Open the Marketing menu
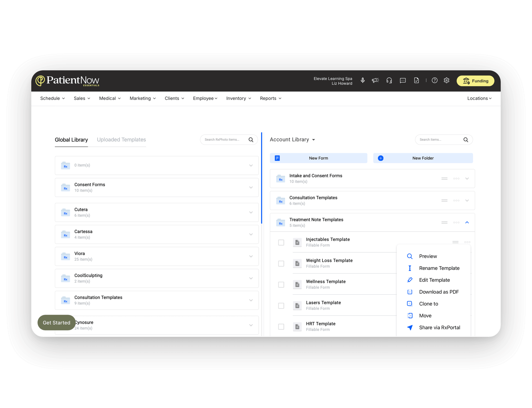Viewport: 532px width, 408px height. (143, 98)
